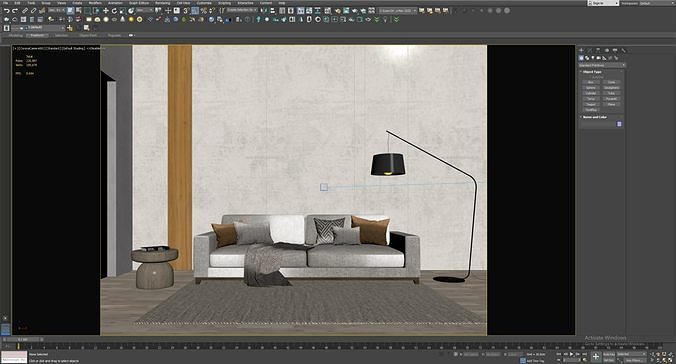Switch to the Motion command panel

click(607, 50)
